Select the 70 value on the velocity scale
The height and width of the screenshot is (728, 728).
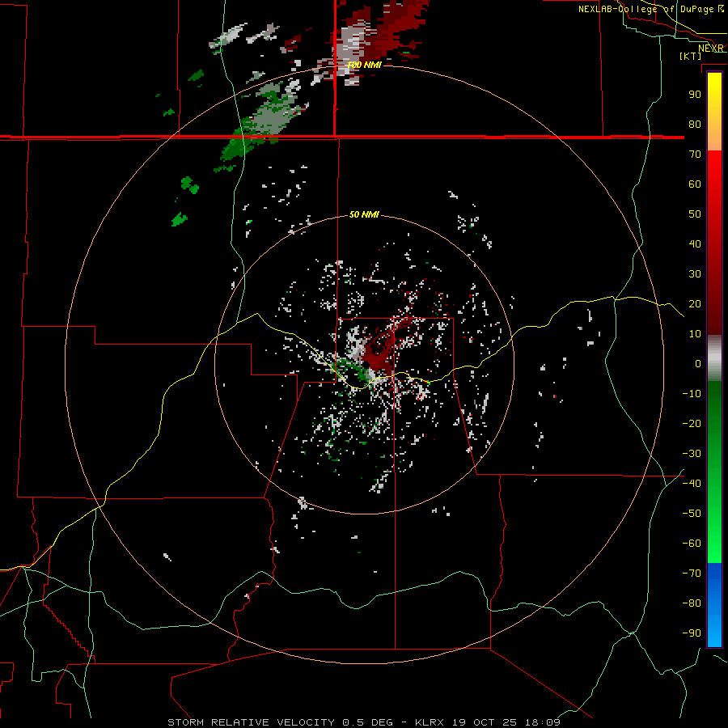pos(695,154)
